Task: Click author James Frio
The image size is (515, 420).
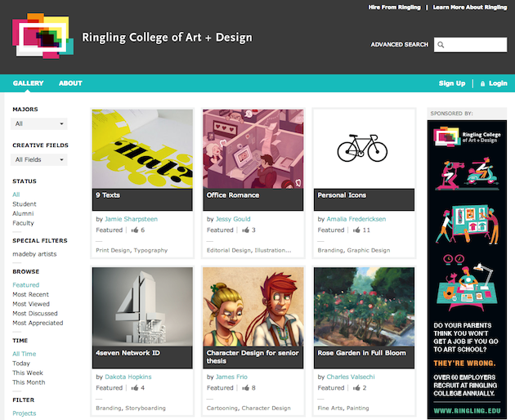Action: [x=231, y=377]
